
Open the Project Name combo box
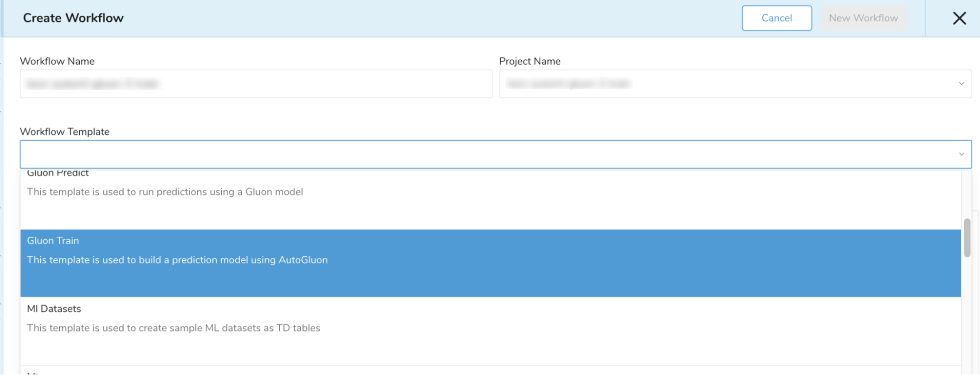[x=726, y=84]
